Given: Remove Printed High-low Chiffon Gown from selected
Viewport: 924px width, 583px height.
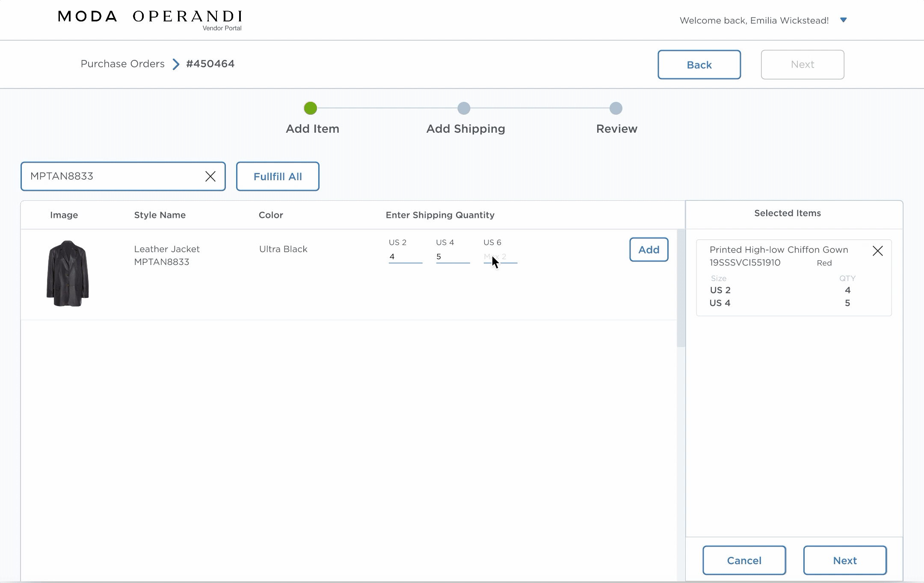Looking at the screenshot, I should [x=877, y=251].
